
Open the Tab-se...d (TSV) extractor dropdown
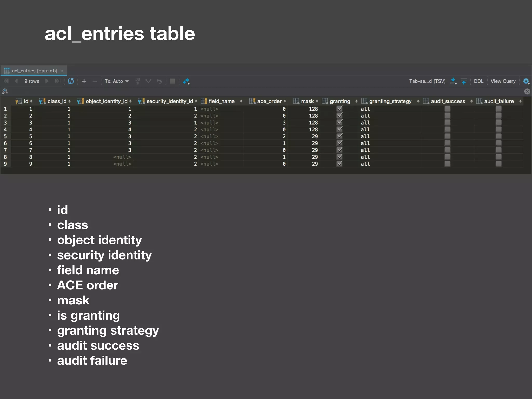[x=427, y=81]
